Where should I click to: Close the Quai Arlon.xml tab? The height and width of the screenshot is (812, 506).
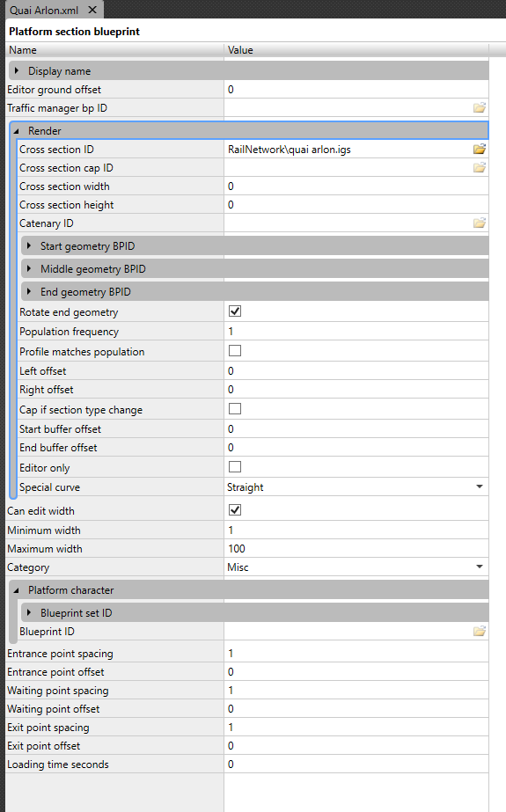coord(92,10)
